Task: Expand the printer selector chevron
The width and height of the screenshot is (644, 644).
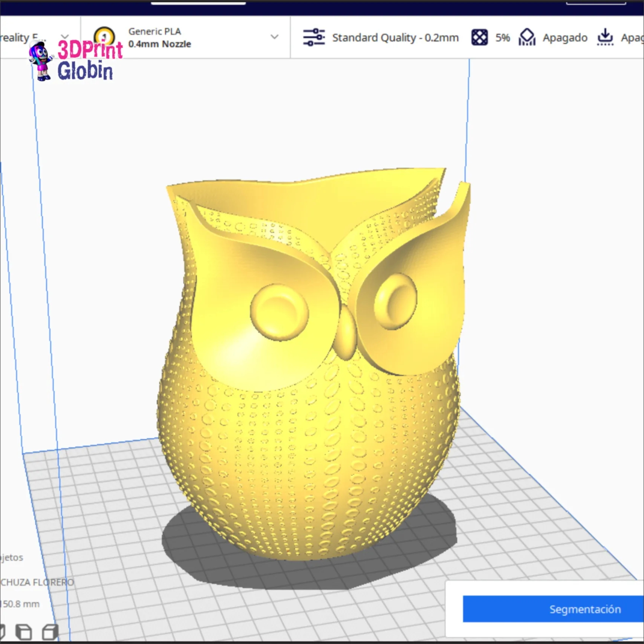Action: click(x=65, y=37)
